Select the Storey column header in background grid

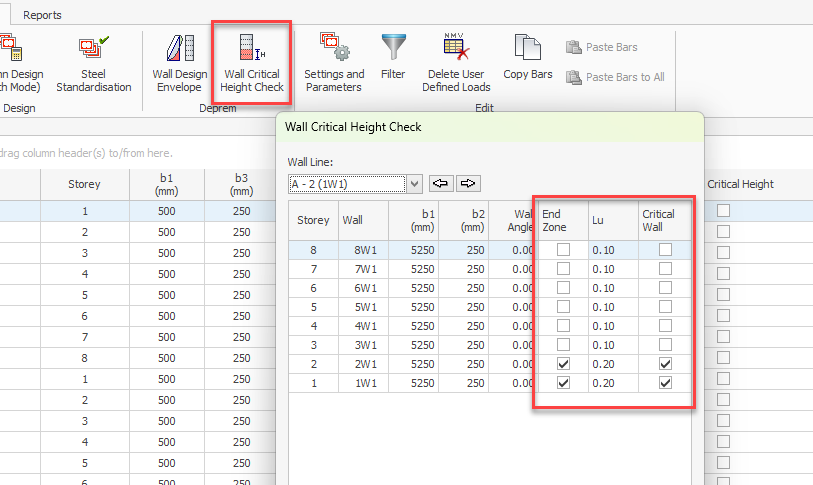84,184
